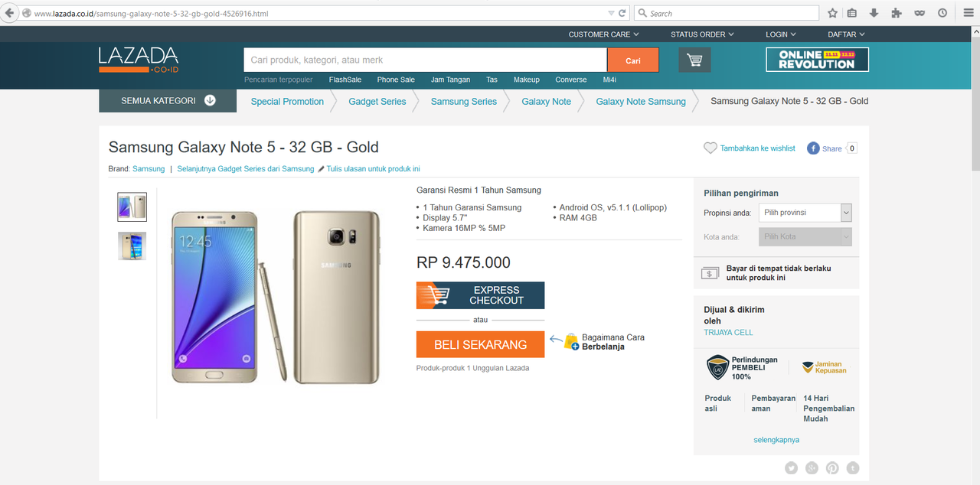Screen dimensions: 980x485
Task: Open the Galaxy Note breadcrumb link
Action: 546,100
